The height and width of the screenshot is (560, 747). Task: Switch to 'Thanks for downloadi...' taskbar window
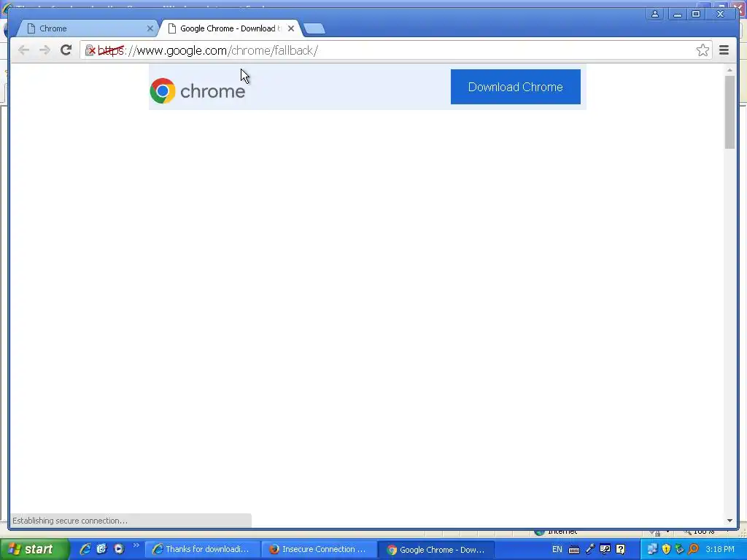pyautogui.click(x=202, y=549)
